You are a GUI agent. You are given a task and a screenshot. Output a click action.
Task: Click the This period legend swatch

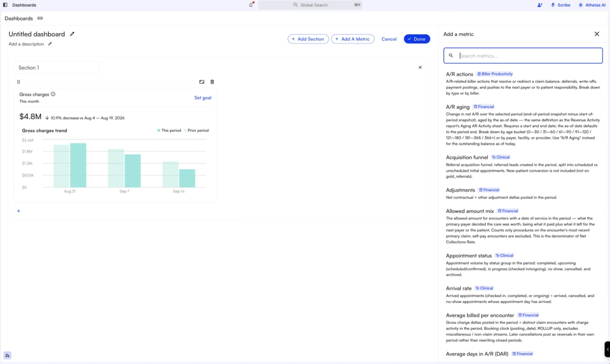click(159, 130)
